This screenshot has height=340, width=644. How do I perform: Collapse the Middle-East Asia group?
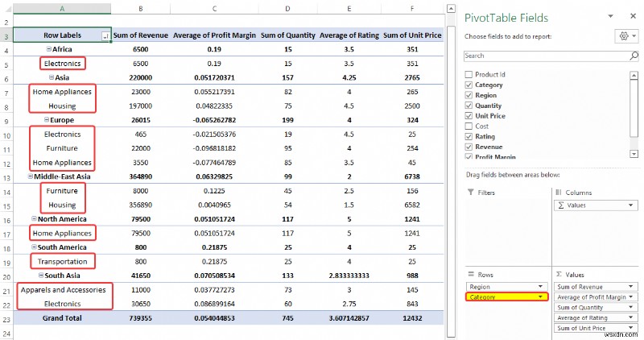point(30,176)
